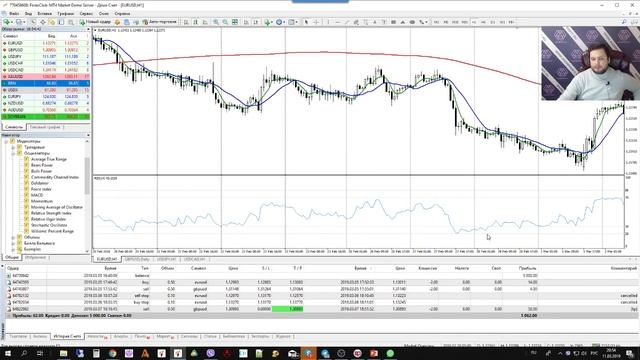Select the crosshair tool
The width and height of the screenshot is (640, 360).
[316, 22]
